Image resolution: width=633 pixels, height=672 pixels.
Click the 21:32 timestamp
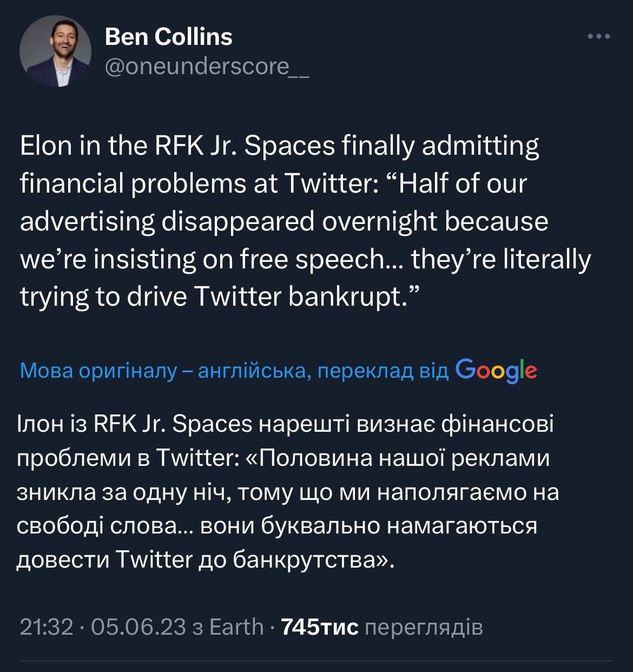pyautogui.click(x=46, y=627)
